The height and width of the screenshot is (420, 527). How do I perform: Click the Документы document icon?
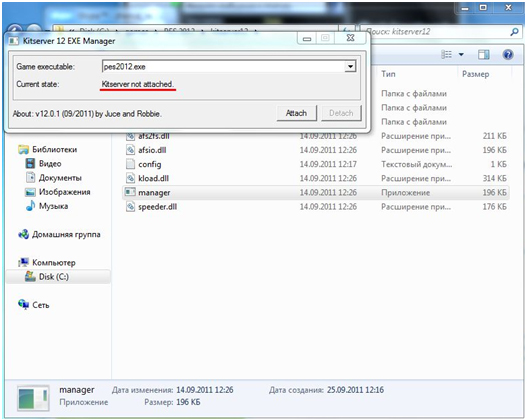[30, 177]
